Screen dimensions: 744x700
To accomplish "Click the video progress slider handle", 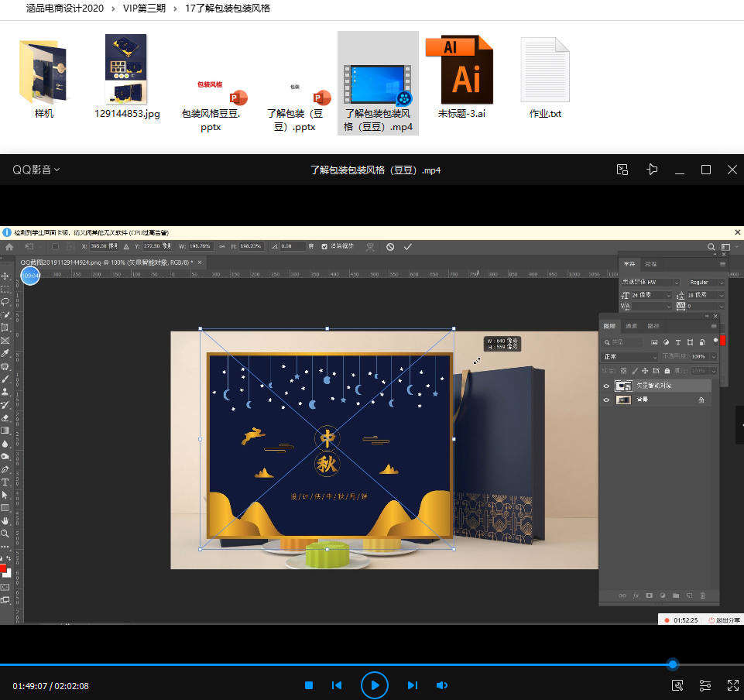I will click(673, 664).
